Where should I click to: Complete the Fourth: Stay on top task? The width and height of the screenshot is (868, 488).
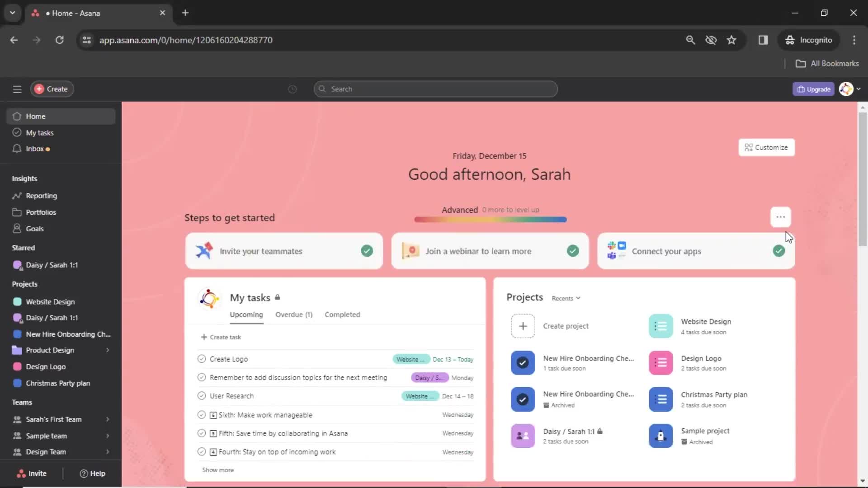pyautogui.click(x=202, y=451)
